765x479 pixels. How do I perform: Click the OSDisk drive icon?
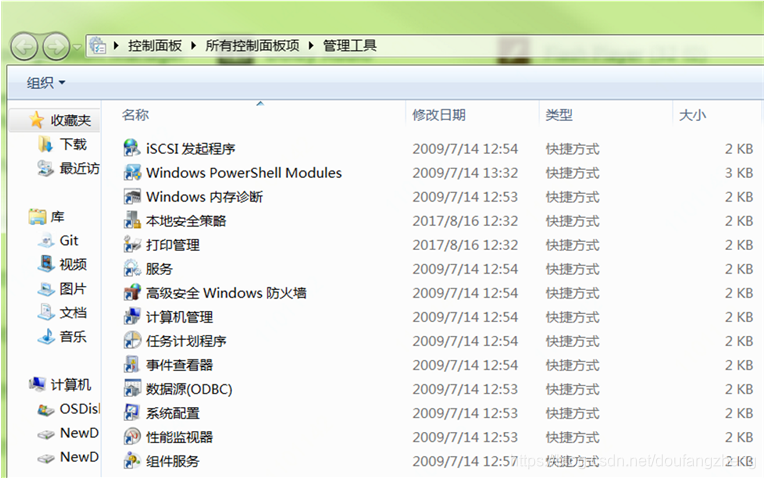[46, 409]
